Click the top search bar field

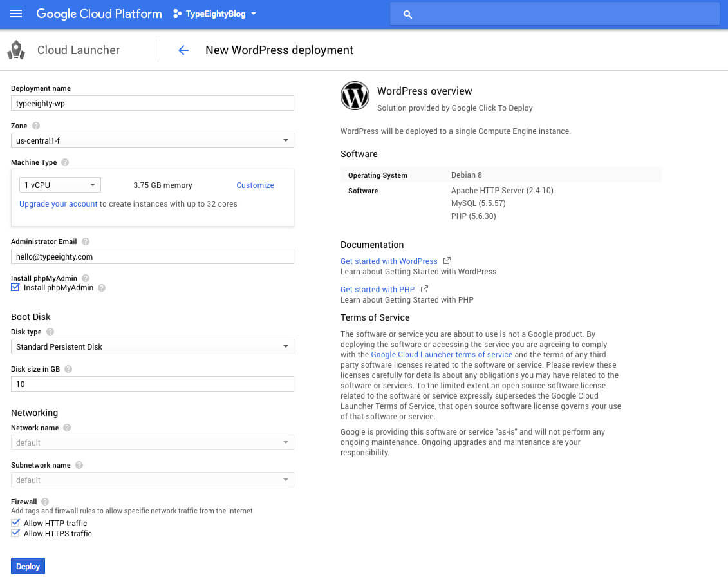tap(555, 14)
